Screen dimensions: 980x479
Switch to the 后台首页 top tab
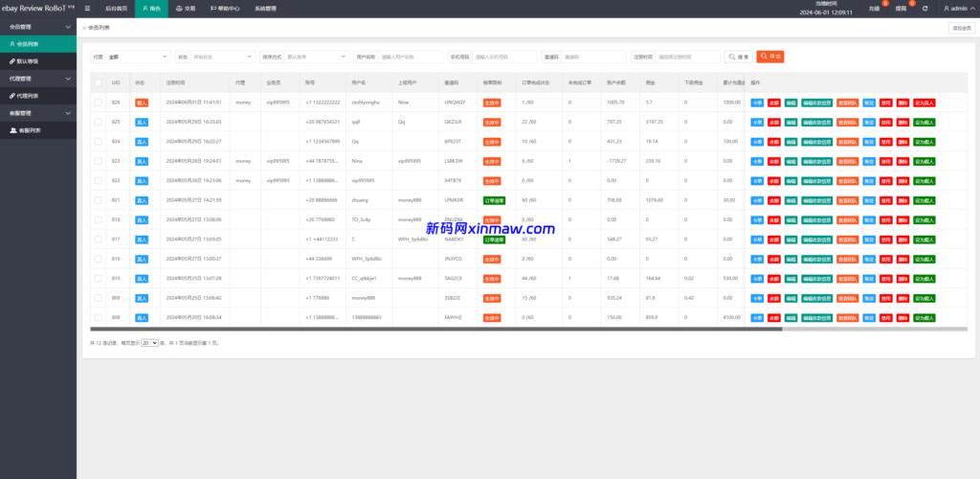(115, 8)
